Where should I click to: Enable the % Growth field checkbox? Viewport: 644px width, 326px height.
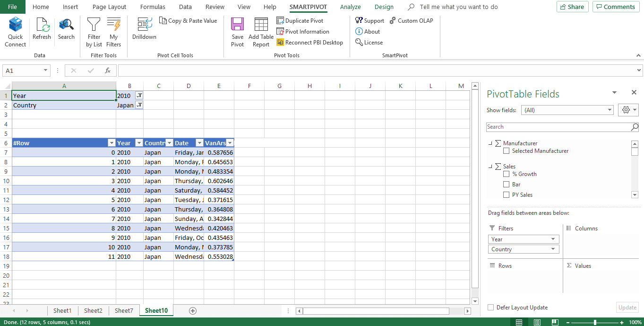click(x=506, y=174)
